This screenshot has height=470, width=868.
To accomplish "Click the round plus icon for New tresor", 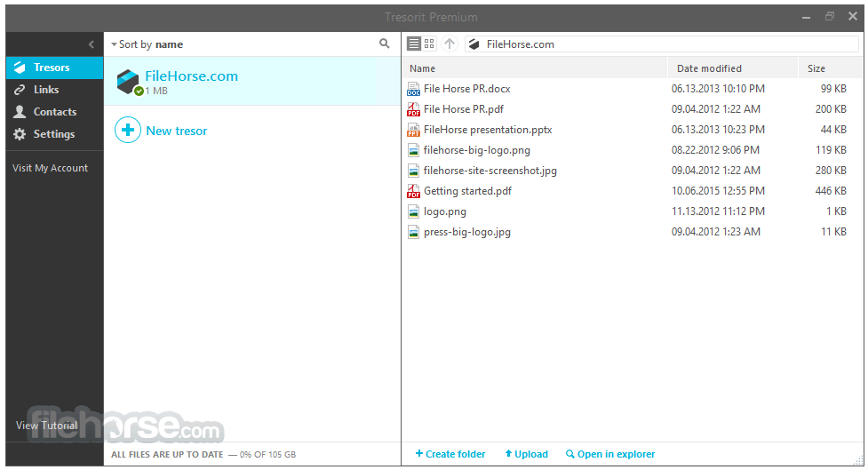I will (x=128, y=131).
